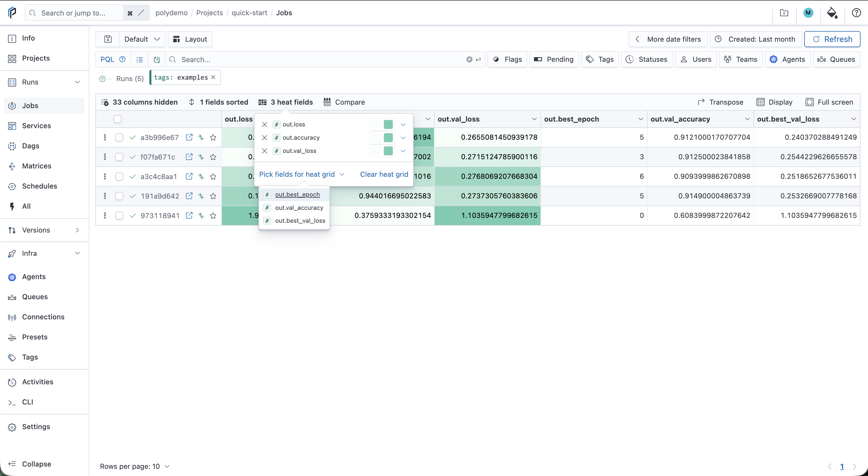Toggle Full screen table view
Image resolution: width=868 pixels, height=476 pixels.
pos(829,102)
